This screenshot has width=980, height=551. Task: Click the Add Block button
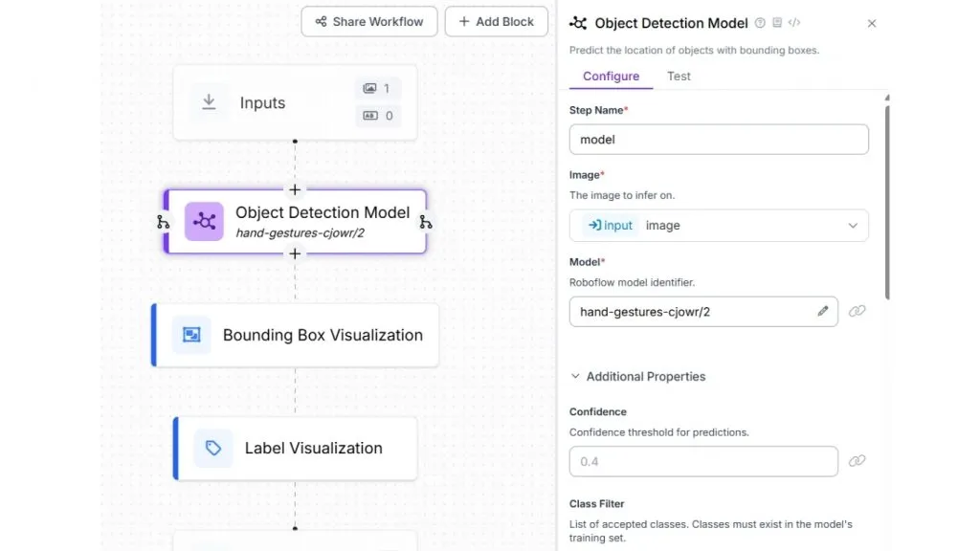497,22
